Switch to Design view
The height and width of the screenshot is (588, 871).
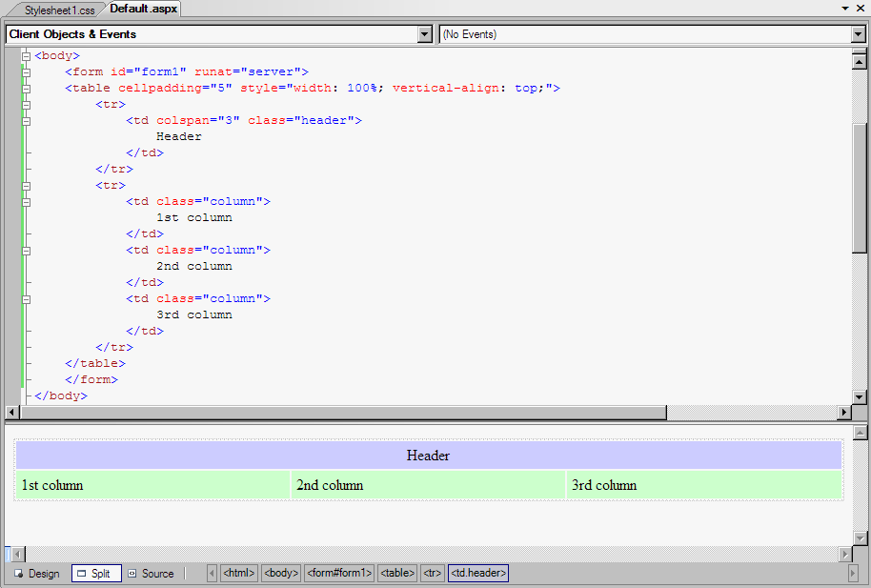click(37, 574)
